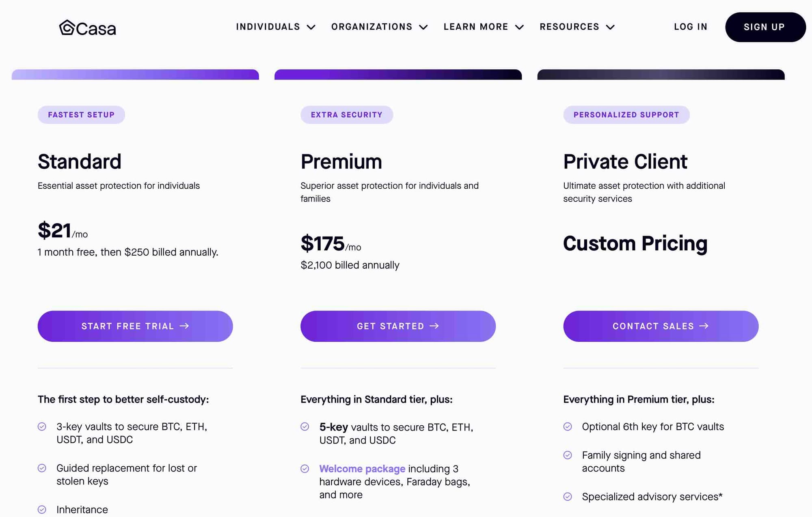Click checkmark beside Specialized advisory services

tap(568, 496)
